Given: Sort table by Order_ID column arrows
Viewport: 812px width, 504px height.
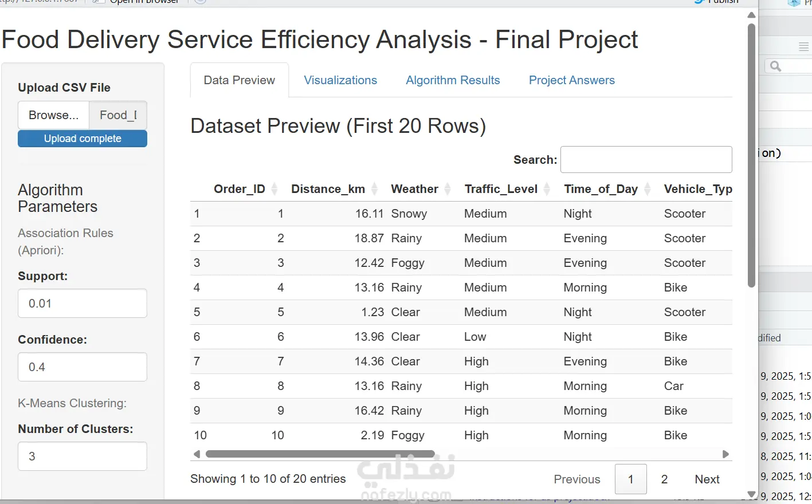Looking at the screenshot, I should click(x=274, y=189).
